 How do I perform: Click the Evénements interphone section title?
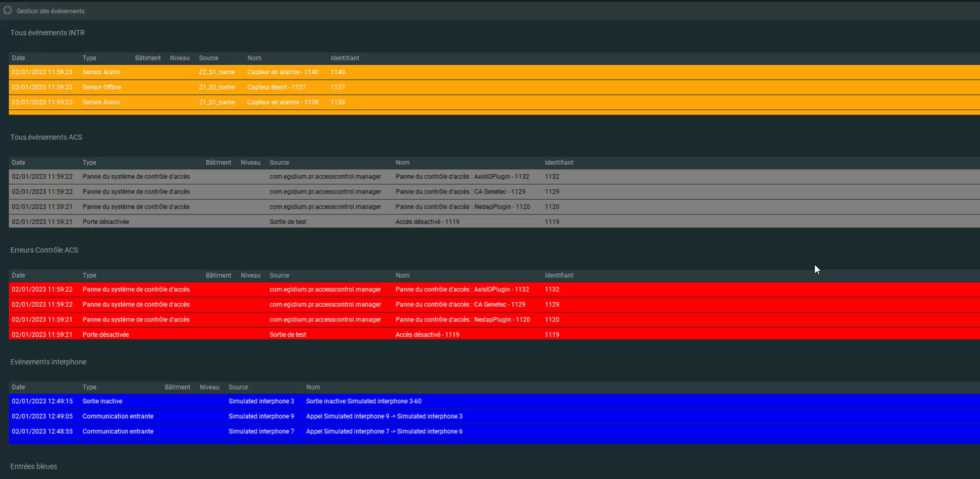coord(48,362)
